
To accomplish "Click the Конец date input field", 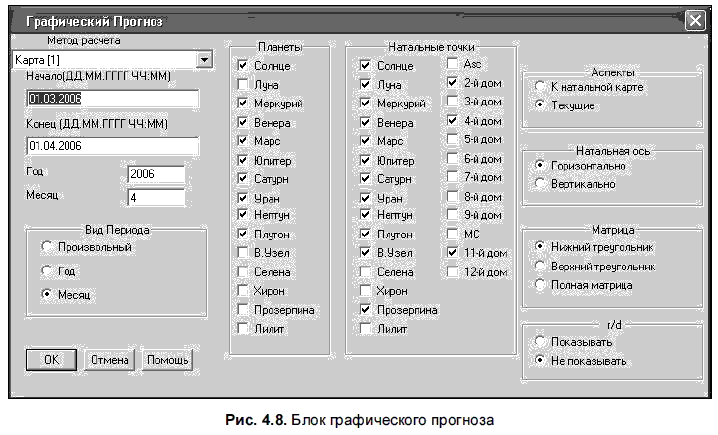I will [113, 146].
